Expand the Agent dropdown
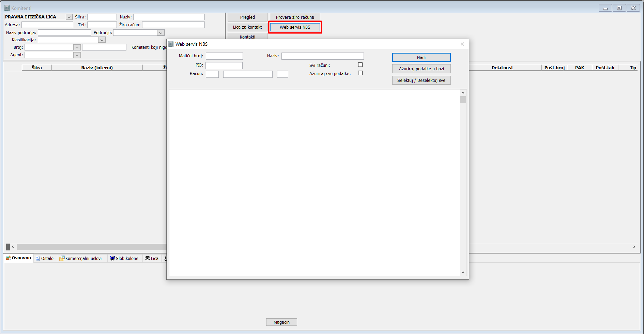644x334 pixels. [77, 55]
